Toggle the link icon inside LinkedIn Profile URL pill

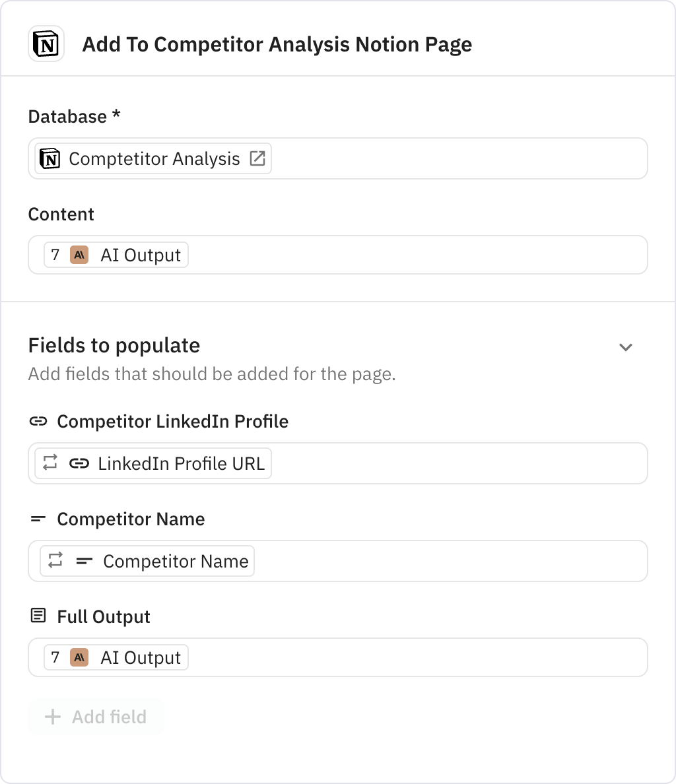pyautogui.click(x=79, y=463)
